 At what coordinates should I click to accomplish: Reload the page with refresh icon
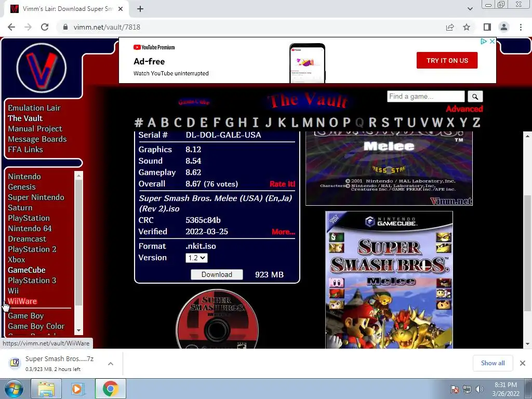pyautogui.click(x=45, y=27)
